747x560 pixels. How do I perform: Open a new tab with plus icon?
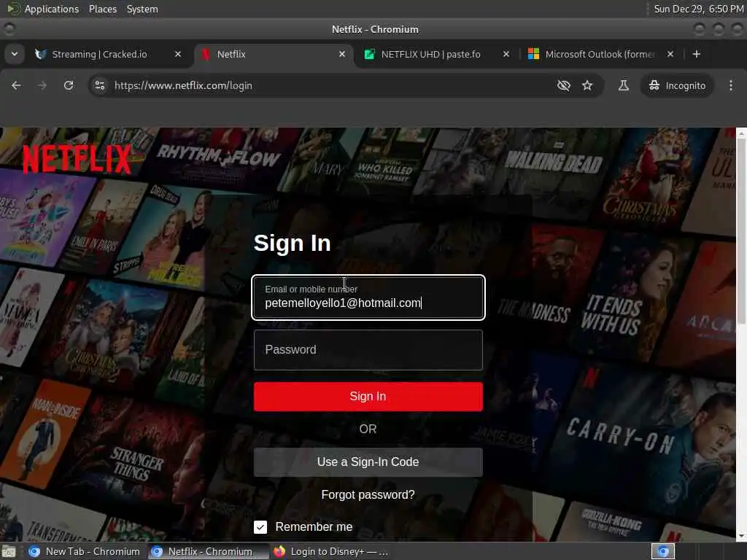tap(697, 54)
